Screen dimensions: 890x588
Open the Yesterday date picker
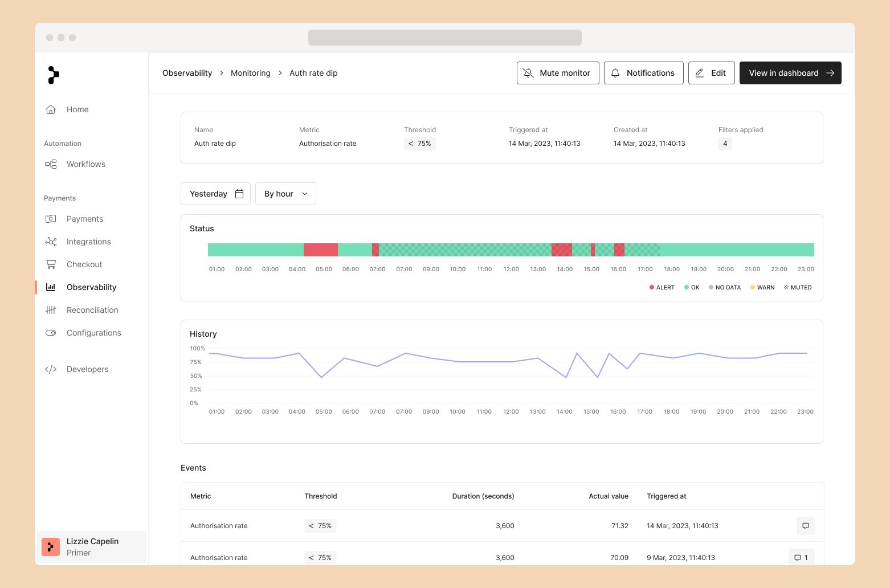(x=215, y=194)
